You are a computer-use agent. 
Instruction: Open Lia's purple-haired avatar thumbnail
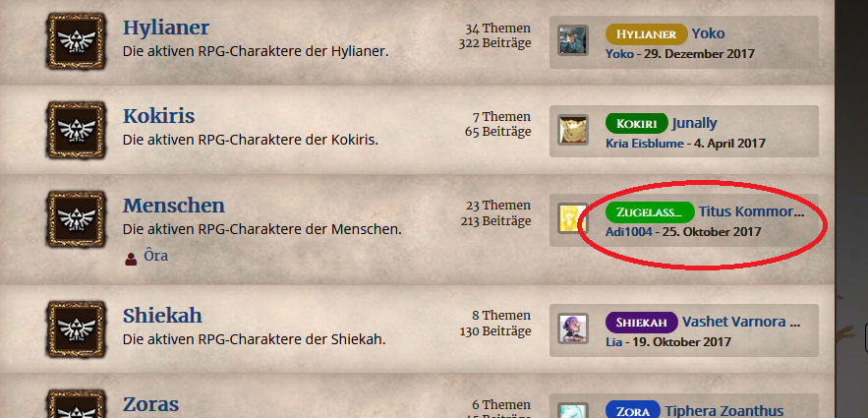[572, 328]
